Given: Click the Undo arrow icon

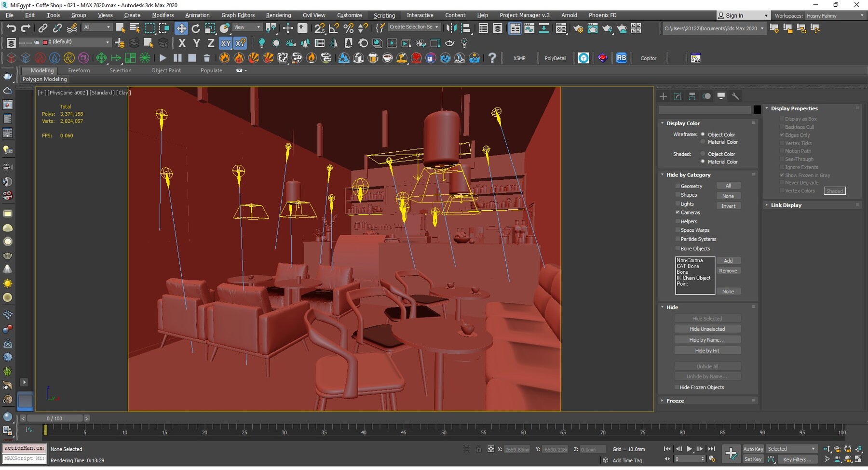Looking at the screenshot, I should pyautogui.click(x=12, y=27).
